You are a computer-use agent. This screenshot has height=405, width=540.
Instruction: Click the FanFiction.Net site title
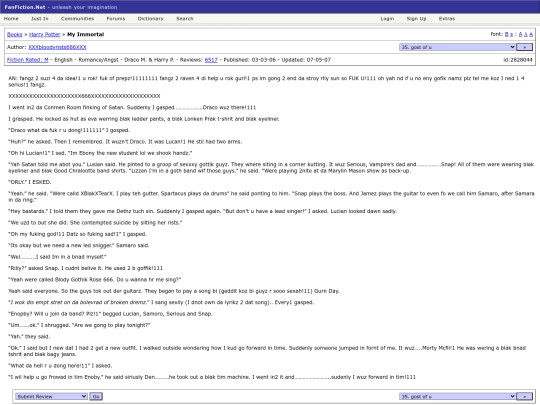click(x=24, y=7)
